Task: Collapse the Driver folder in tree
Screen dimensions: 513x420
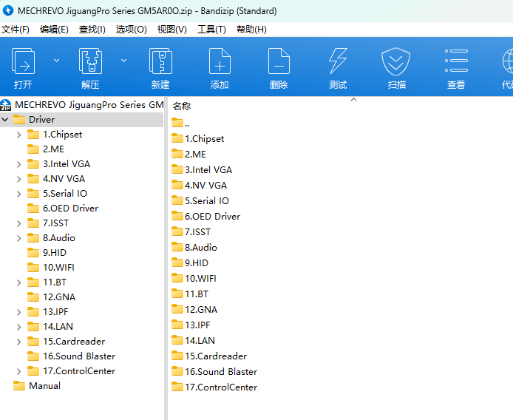Action: (5, 120)
